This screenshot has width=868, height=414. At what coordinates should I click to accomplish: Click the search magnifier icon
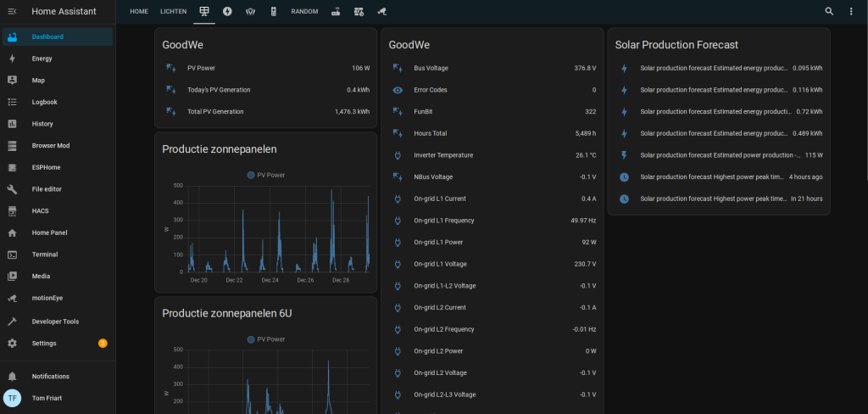[829, 12]
